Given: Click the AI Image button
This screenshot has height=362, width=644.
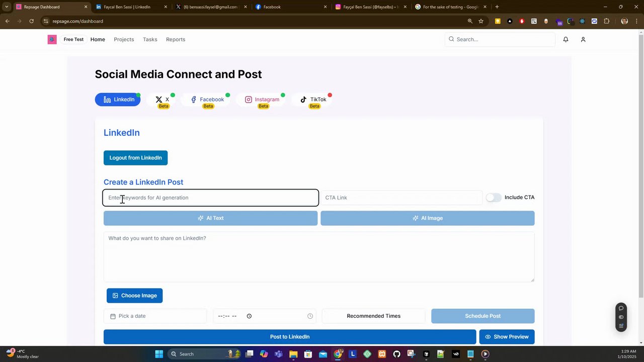Looking at the screenshot, I should pos(428,218).
